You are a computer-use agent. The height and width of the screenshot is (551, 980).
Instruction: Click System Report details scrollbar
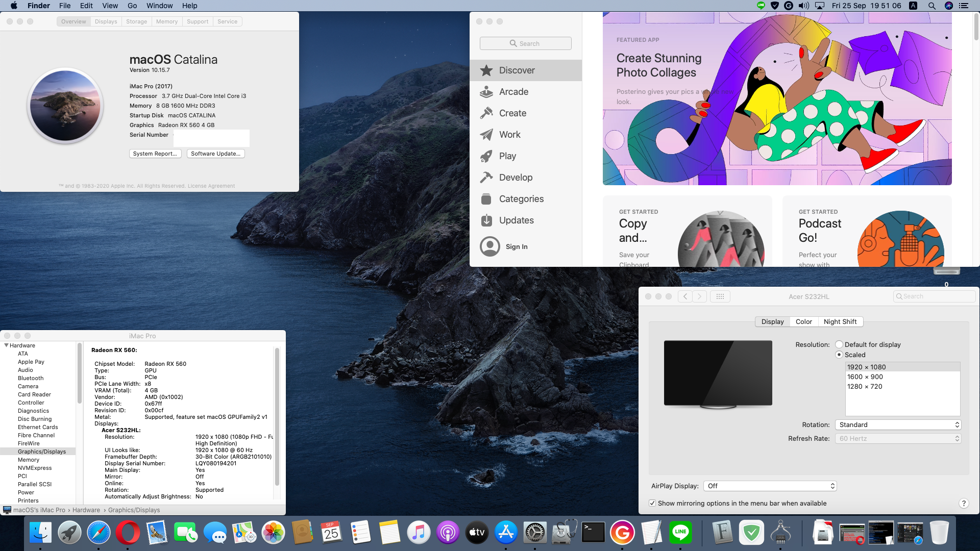coord(277,416)
